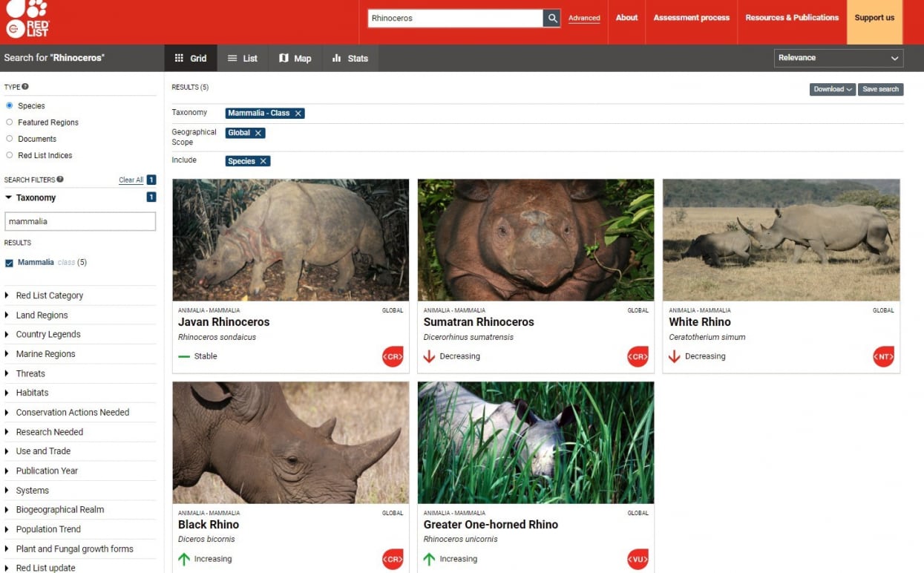Switch to the Stats view tab
The image size is (924, 573).
click(x=350, y=58)
